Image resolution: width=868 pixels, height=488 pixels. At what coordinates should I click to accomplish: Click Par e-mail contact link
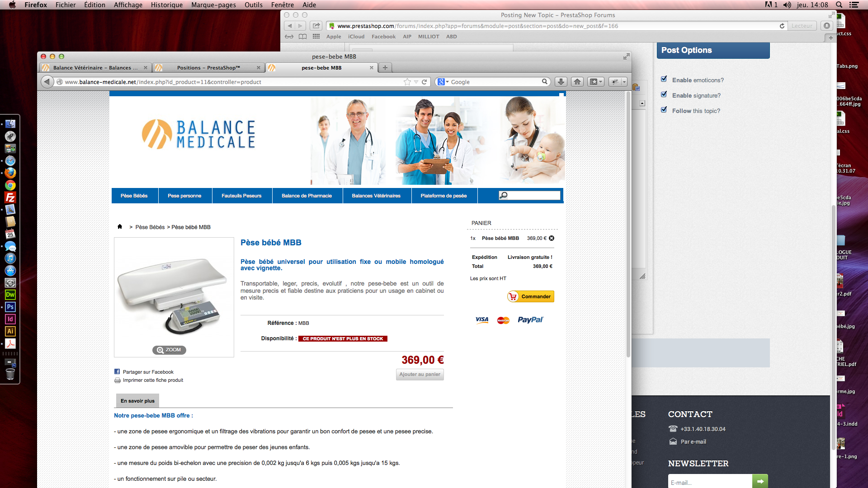tap(693, 441)
